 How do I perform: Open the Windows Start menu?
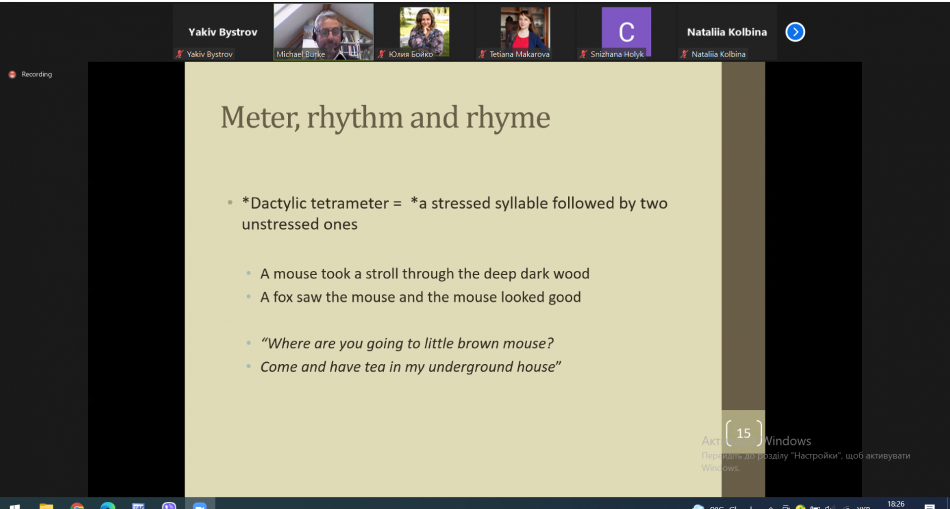(x=15, y=505)
